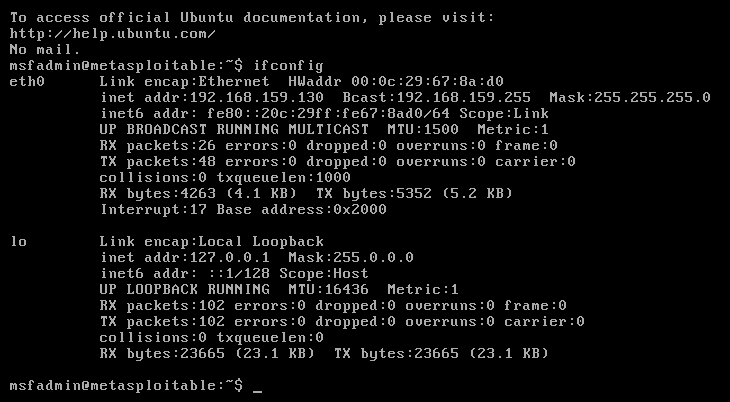730x402 pixels.
Task: Click the lo interface name
Action: [18, 241]
